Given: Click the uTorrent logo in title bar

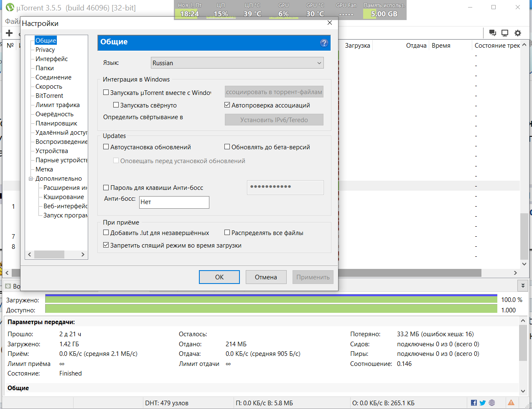Looking at the screenshot, I should (10, 8).
